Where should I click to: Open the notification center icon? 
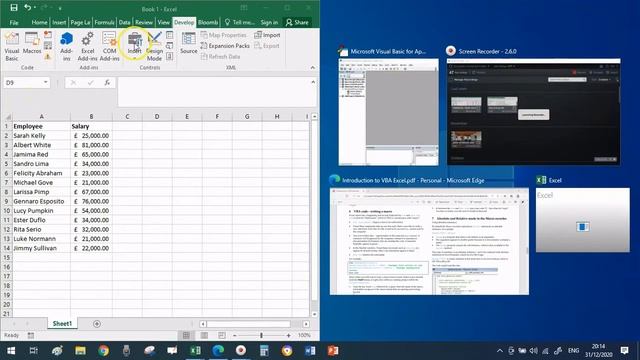click(624, 351)
